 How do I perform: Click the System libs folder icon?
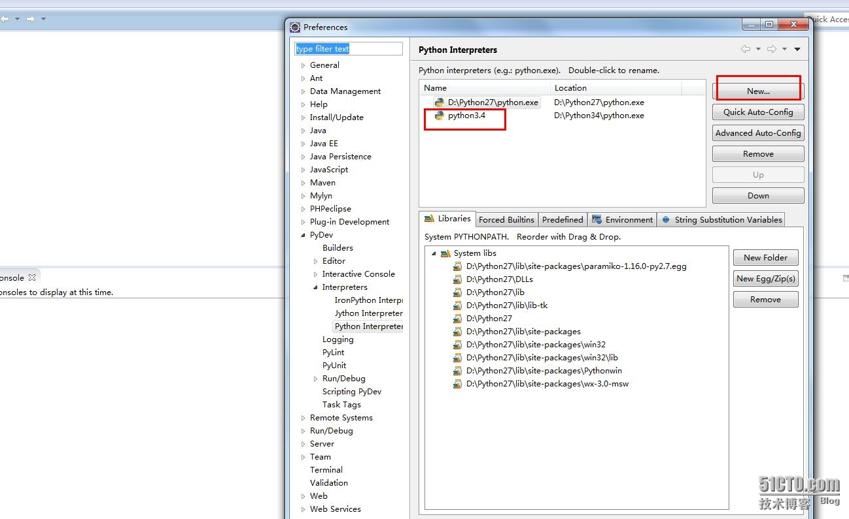tap(446, 254)
